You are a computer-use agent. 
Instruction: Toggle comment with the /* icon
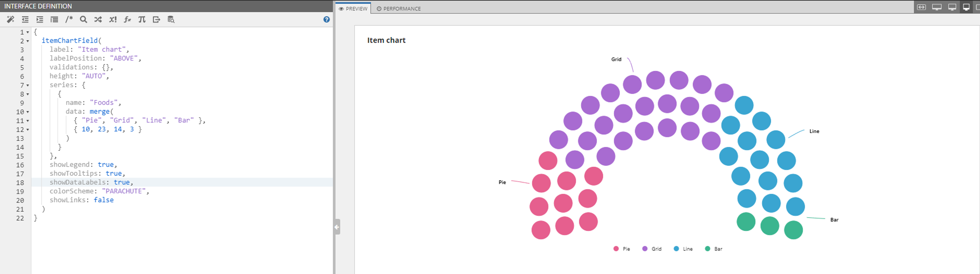click(69, 19)
